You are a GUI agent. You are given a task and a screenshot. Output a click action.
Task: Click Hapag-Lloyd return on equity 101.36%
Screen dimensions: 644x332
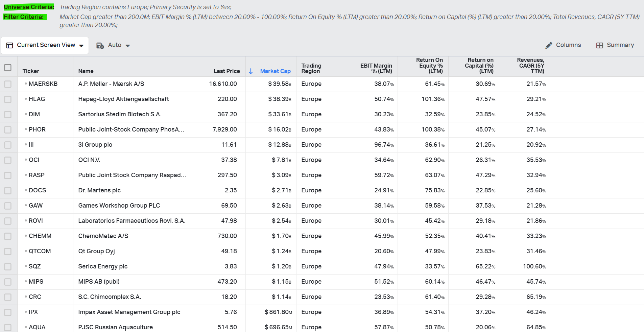(x=433, y=99)
